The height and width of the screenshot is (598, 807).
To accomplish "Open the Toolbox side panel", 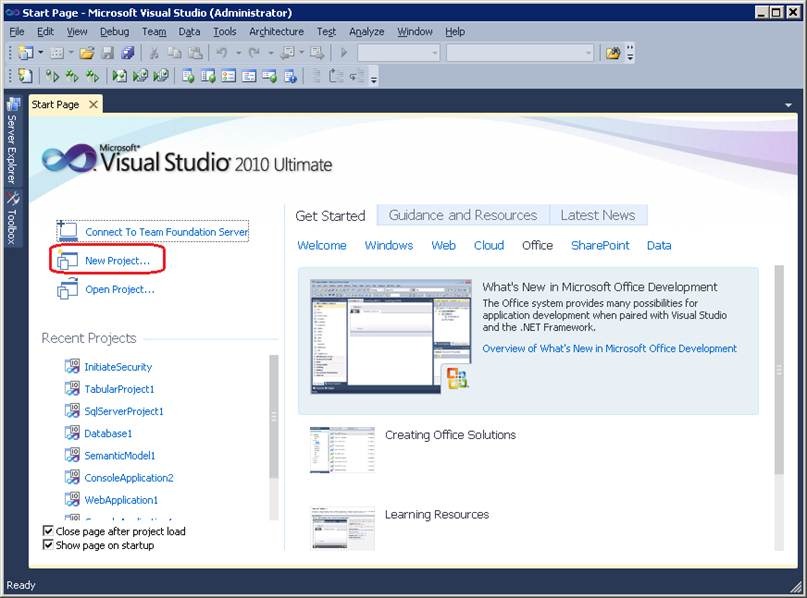I will pos(12,218).
